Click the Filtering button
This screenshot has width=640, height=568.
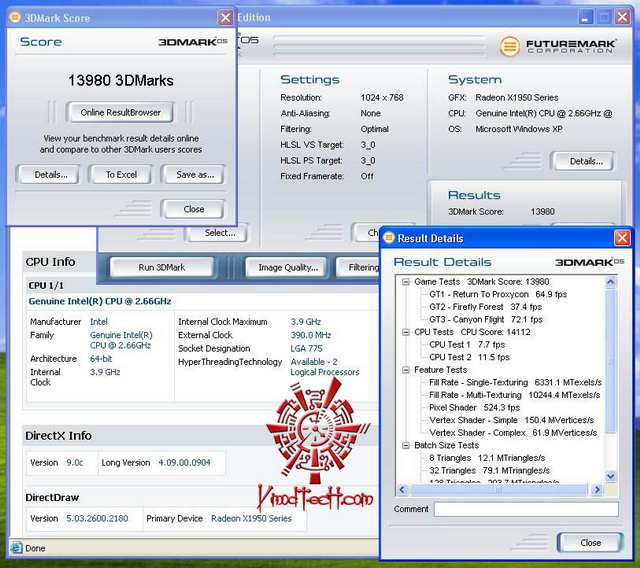tap(360, 268)
